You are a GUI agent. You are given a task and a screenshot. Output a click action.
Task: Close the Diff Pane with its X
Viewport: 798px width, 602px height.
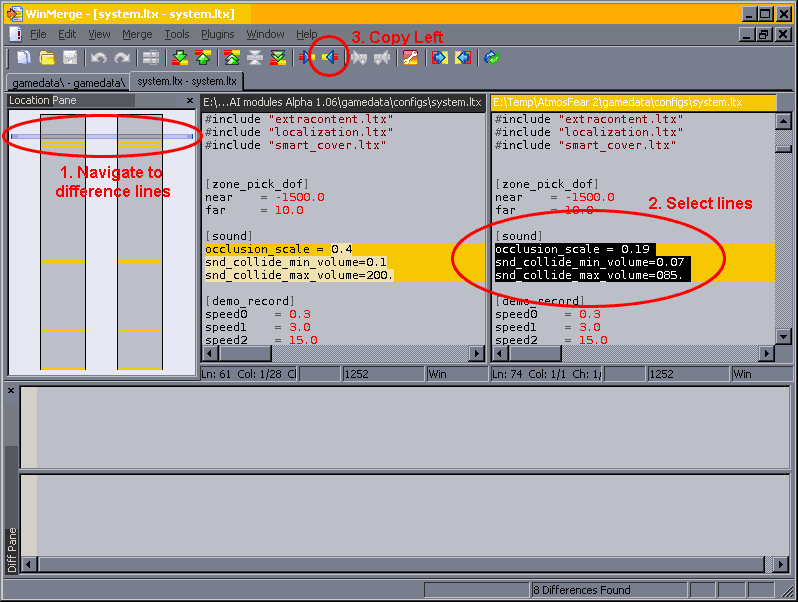[11, 391]
